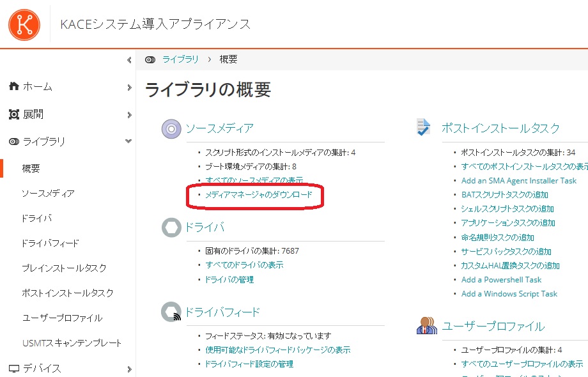Select 概要 in the sidebar

[31, 168]
